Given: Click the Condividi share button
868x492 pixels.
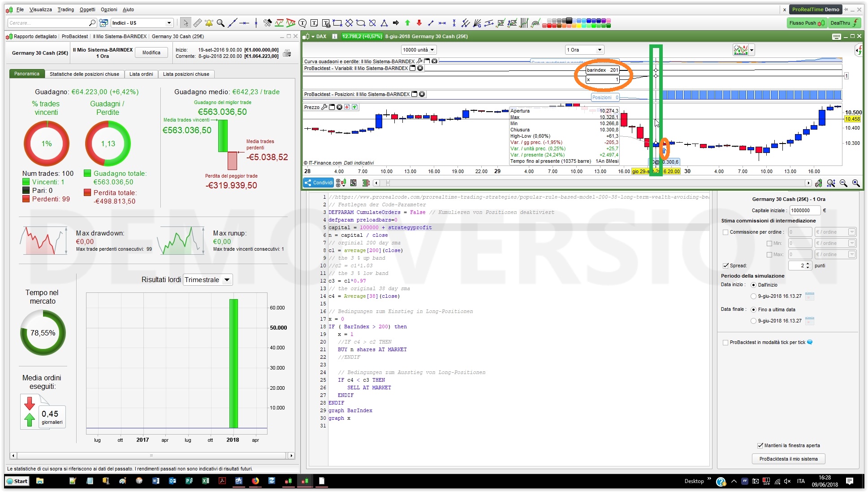Looking at the screenshot, I should [x=319, y=183].
